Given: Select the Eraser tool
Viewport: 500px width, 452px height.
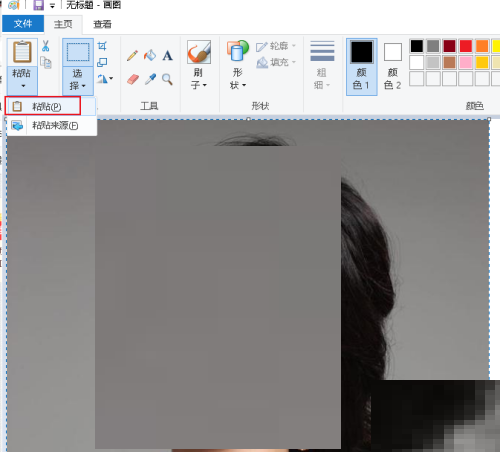Looking at the screenshot, I should tap(133, 79).
